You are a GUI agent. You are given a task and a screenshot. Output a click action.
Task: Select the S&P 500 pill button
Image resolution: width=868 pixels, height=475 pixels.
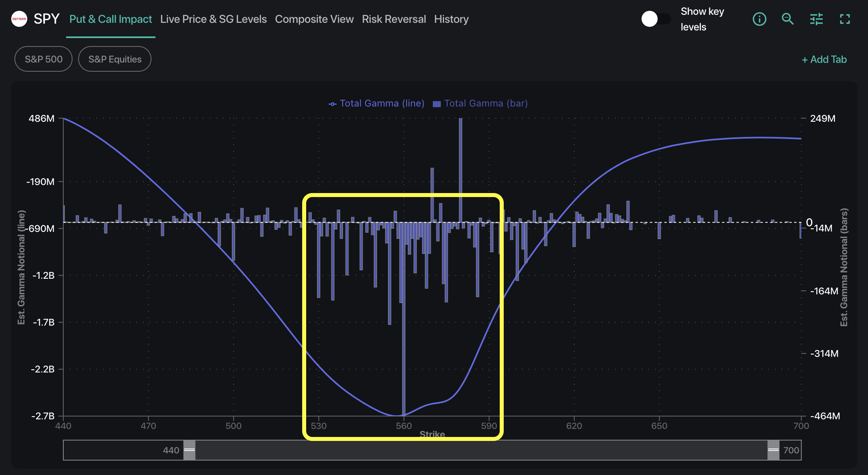click(43, 59)
